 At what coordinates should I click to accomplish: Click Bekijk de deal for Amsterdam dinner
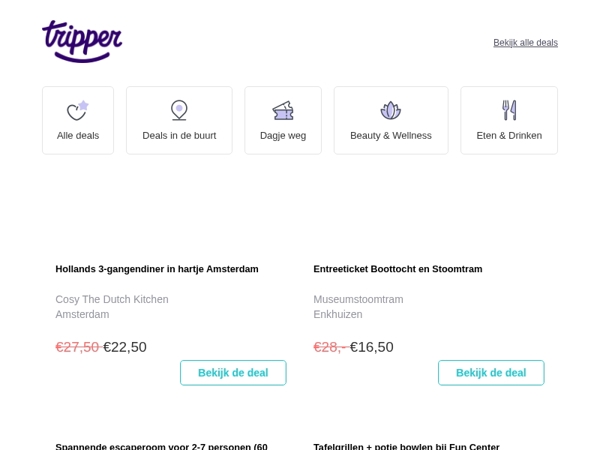pyautogui.click(x=233, y=373)
